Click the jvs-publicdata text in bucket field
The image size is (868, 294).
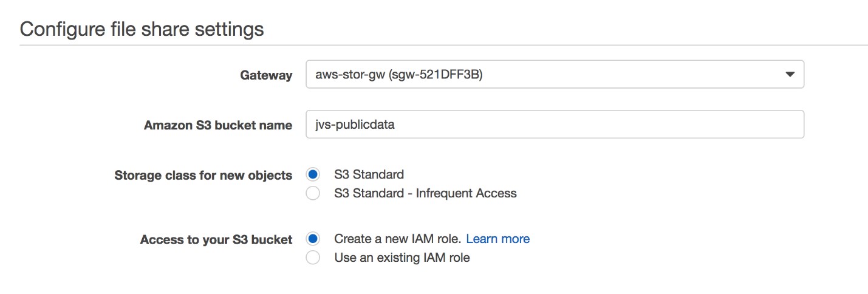[355, 124]
